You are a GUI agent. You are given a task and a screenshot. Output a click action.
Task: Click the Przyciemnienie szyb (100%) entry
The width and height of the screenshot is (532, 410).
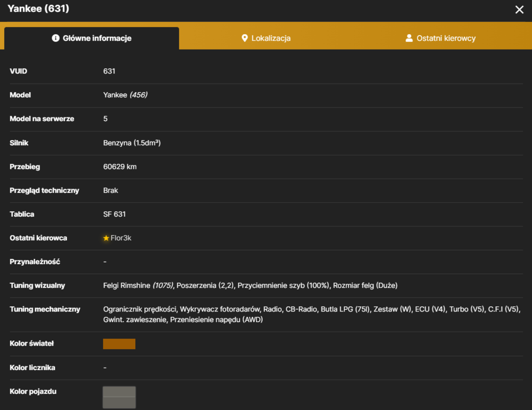284,286
